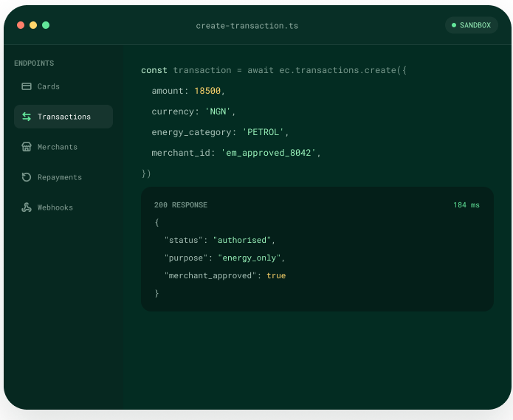Click the "status" response key
The image size is (513, 420).
(184, 240)
